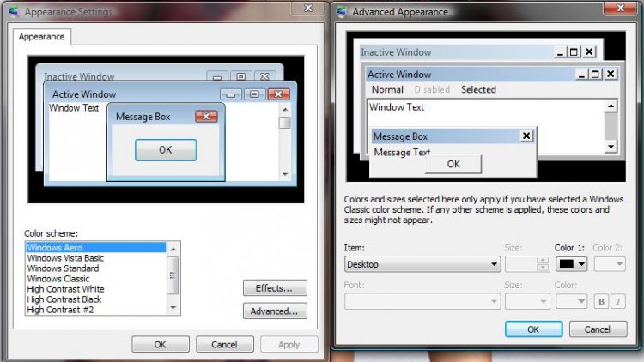Click Disabled menu item in preview
Screen dimensions: 644x362
pyautogui.click(x=432, y=89)
